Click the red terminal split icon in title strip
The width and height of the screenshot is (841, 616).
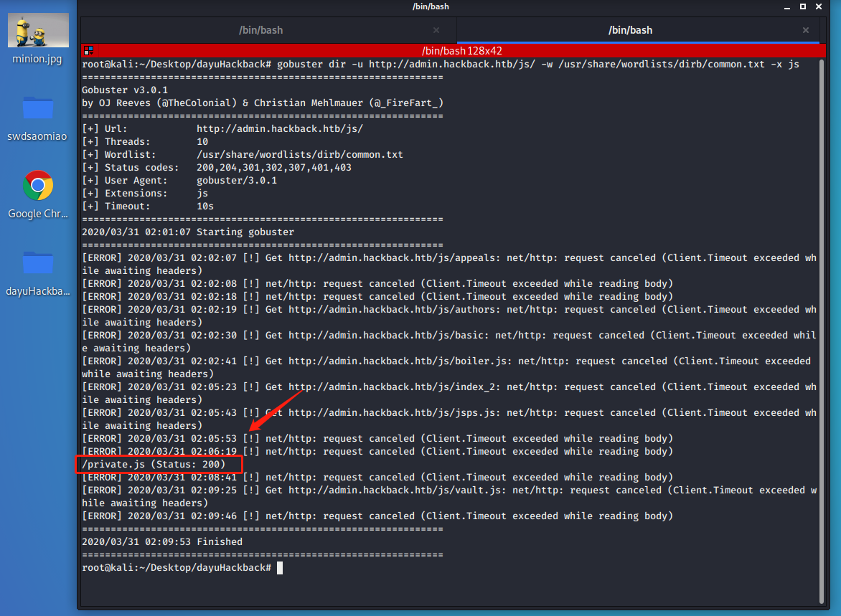88,50
